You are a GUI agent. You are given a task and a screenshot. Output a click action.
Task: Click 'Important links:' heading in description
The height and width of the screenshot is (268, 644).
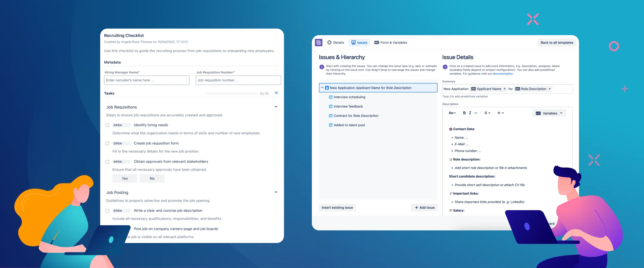click(x=466, y=193)
